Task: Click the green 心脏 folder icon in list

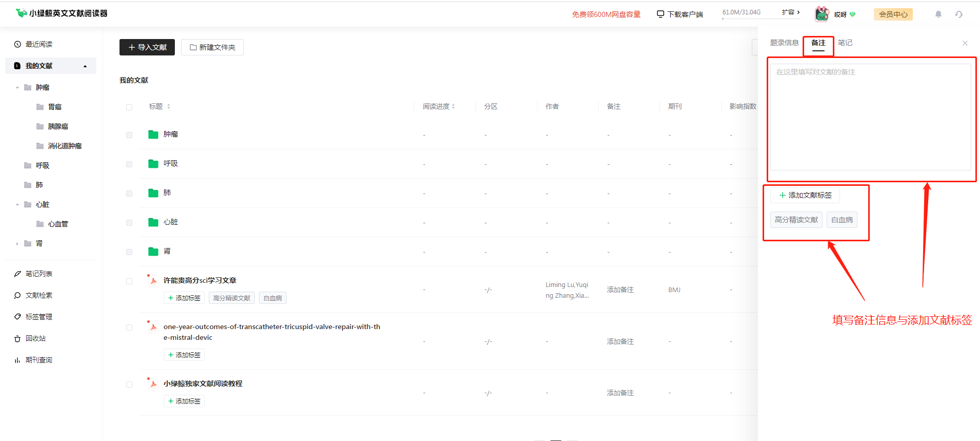Action: 153,222
